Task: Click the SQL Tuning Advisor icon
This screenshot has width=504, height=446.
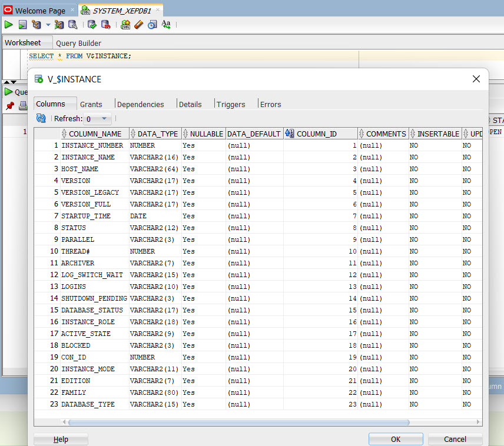Action: coord(72,25)
